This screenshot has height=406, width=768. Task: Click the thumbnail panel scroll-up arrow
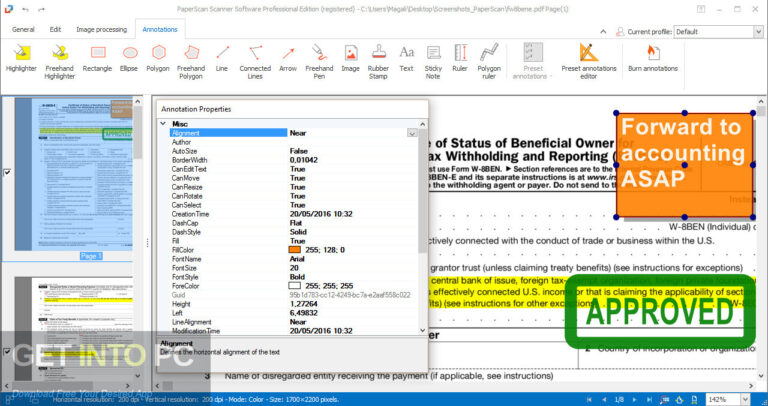[x=138, y=101]
